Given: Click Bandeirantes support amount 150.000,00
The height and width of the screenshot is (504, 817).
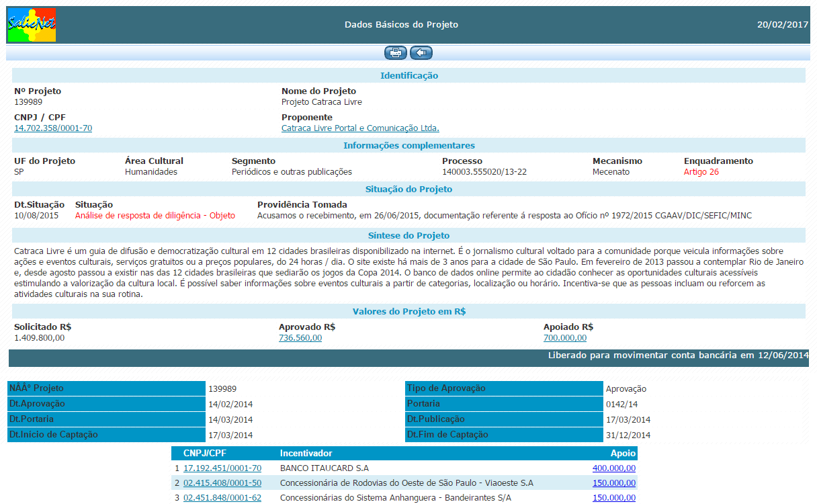Looking at the screenshot, I should 614,498.
